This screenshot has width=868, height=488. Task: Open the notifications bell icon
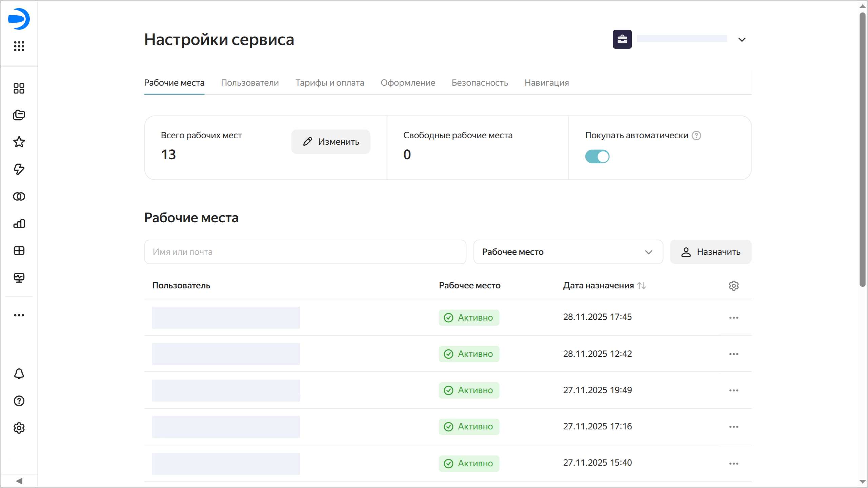19,374
